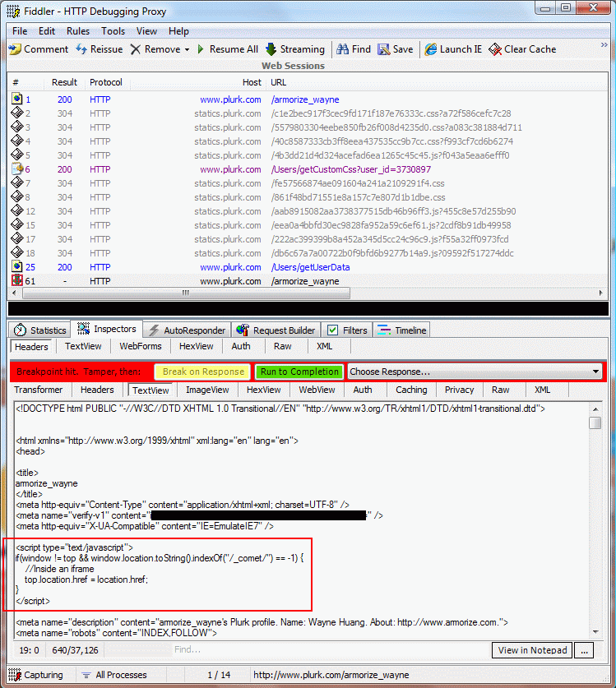Click the response text scrollbar down arrow
The width and height of the screenshot is (616, 688).
coord(595,632)
